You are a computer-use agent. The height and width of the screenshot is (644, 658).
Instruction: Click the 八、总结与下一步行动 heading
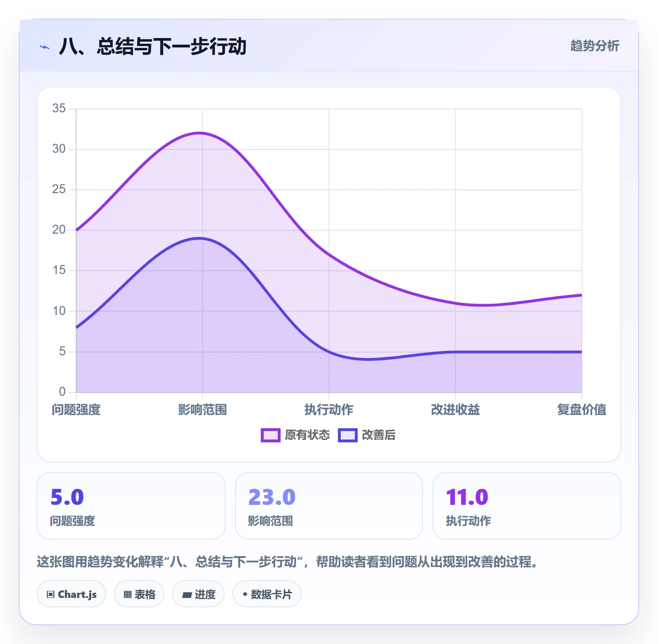click(x=153, y=47)
